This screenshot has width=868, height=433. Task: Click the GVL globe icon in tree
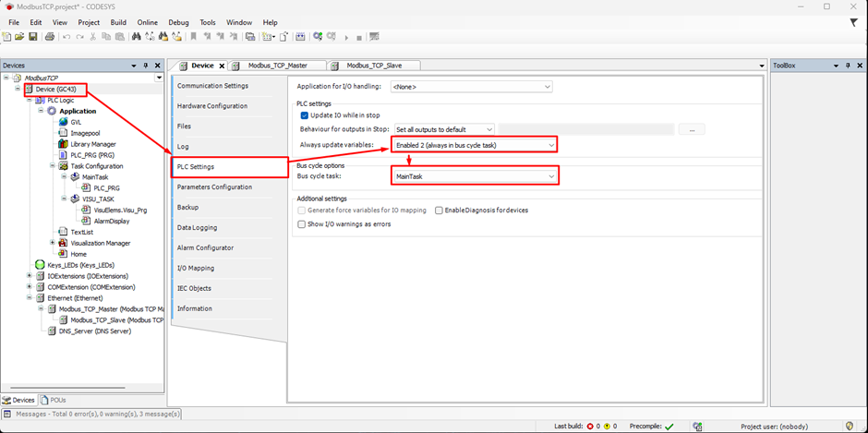63,122
